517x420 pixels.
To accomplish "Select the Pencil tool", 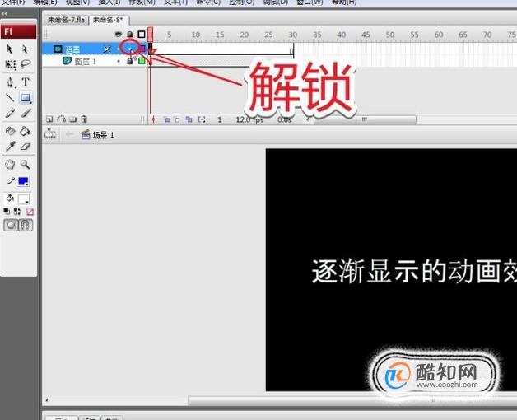I will point(10,113).
